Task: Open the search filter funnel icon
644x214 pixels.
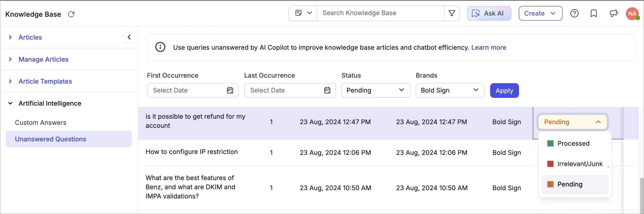Action: click(452, 13)
